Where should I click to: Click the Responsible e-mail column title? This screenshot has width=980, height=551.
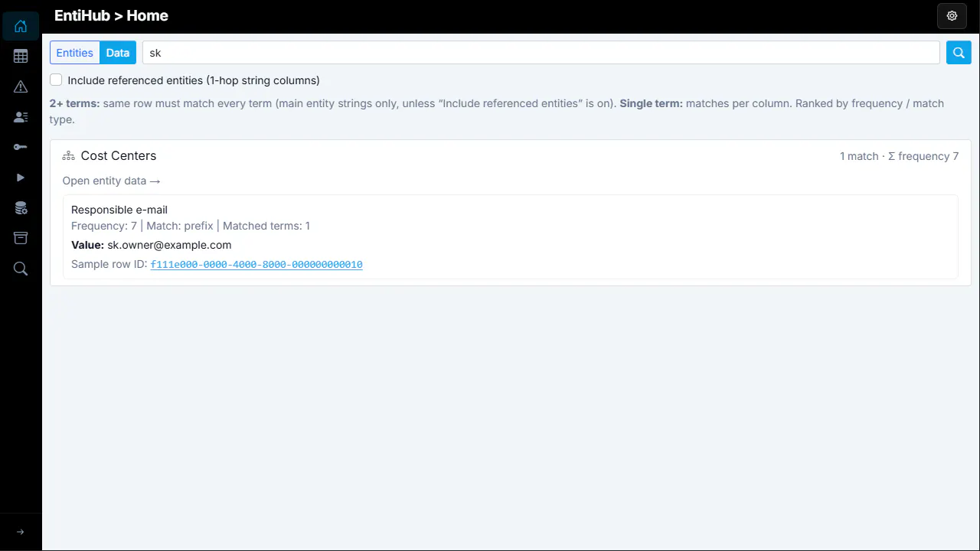point(119,210)
